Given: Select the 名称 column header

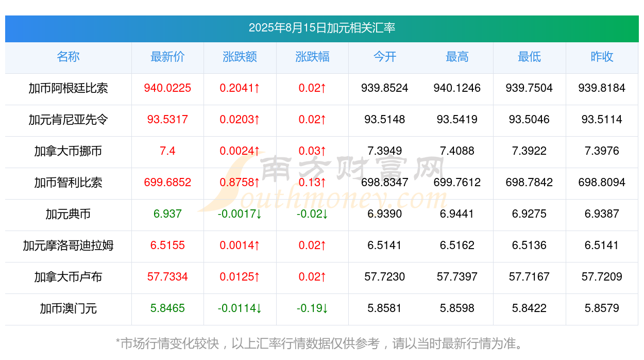Looking at the screenshot, I should tap(68, 57).
